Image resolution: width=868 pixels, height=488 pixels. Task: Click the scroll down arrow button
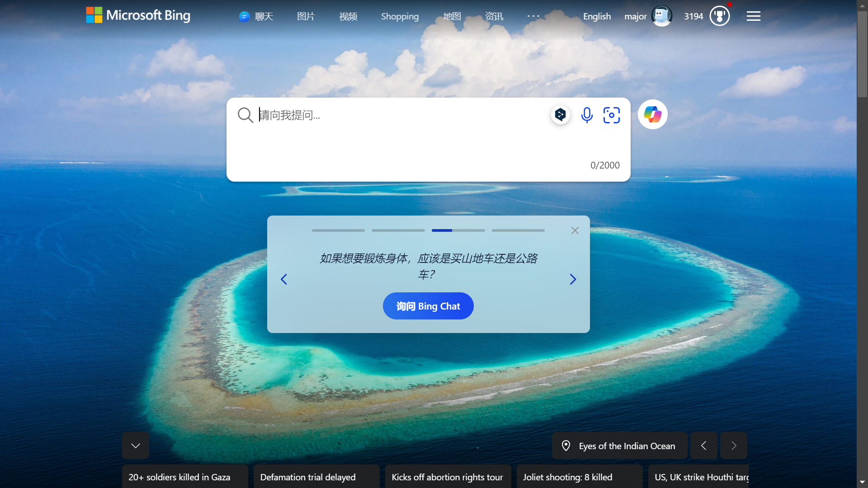point(135,445)
